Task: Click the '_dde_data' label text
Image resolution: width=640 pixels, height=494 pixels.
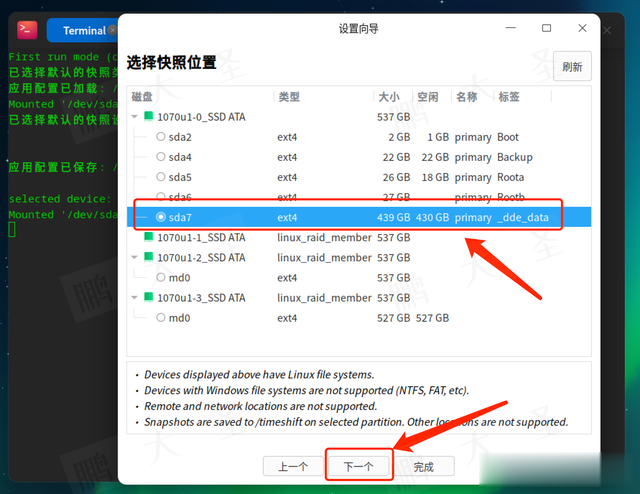Action: pyautogui.click(x=523, y=217)
